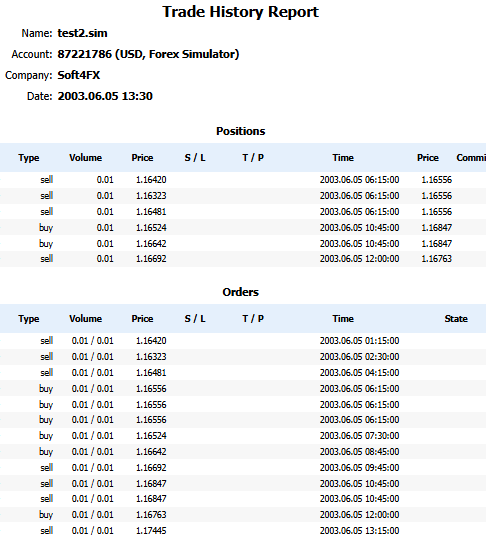This screenshot has height=548, width=486.
Task: Click the S / L header in Positions table
Action: 195,158
